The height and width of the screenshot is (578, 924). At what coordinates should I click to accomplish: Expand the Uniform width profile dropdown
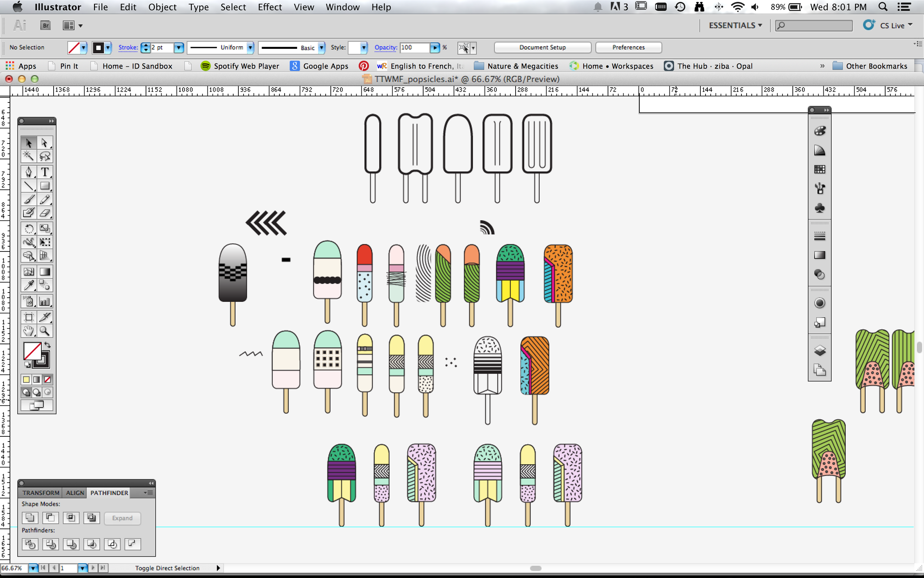pyautogui.click(x=250, y=47)
